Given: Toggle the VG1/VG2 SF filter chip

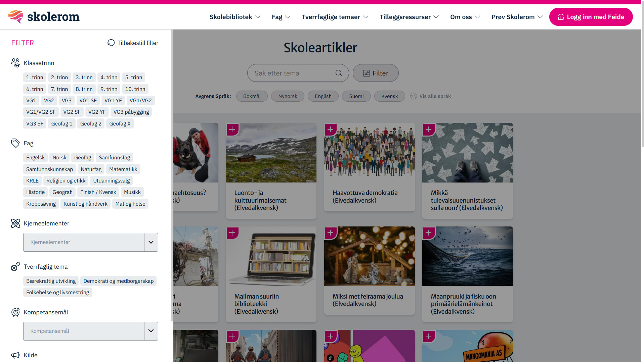Looking at the screenshot, I should click(41, 112).
